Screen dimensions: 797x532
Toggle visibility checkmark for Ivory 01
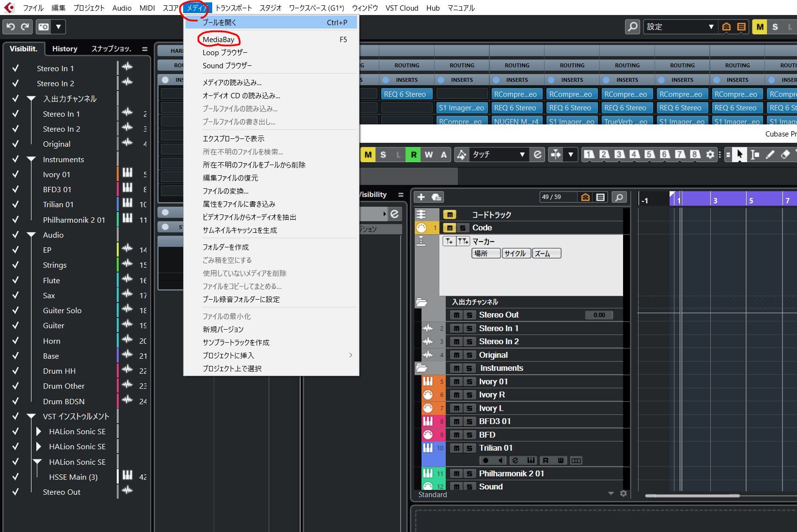16,174
